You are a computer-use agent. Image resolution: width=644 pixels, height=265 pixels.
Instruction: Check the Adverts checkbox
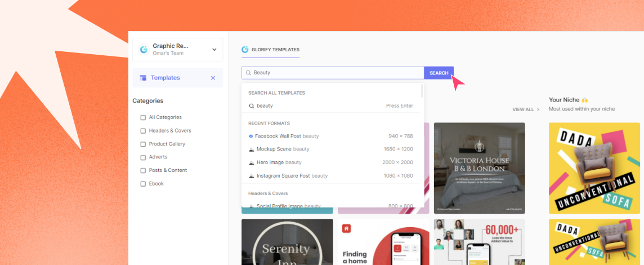coord(143,157)
